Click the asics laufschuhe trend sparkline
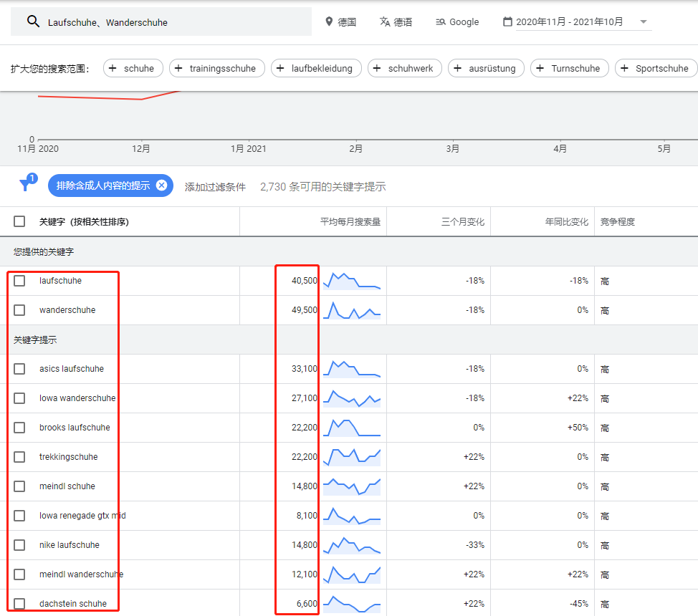The width and height of the screenshot is (698, 616). click(x=352, y=369)
